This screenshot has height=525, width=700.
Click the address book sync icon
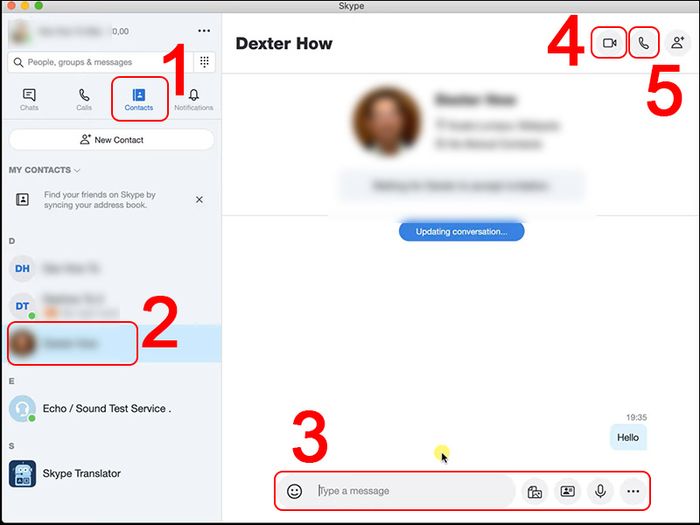point(22,200)
